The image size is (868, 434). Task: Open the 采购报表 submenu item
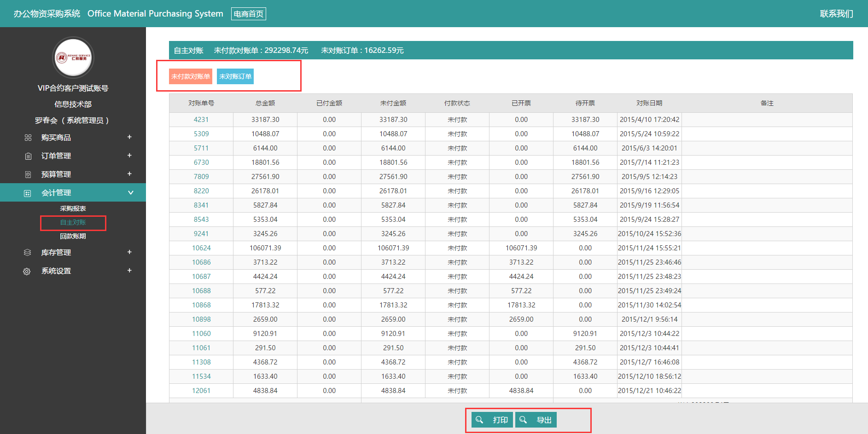[73, 208]
